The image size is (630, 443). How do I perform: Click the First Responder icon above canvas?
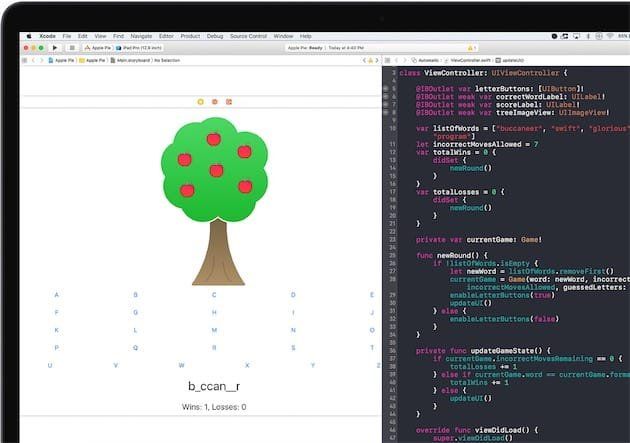215,101
